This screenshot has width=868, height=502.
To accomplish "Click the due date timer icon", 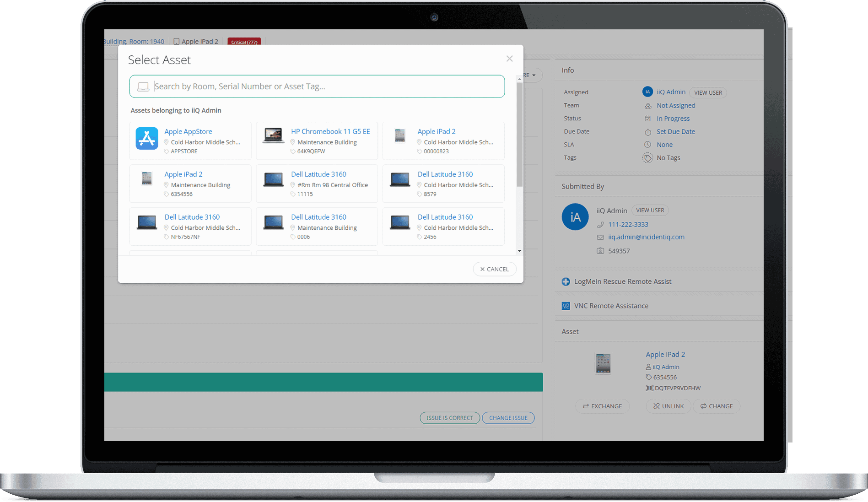I will coord(648,132).
